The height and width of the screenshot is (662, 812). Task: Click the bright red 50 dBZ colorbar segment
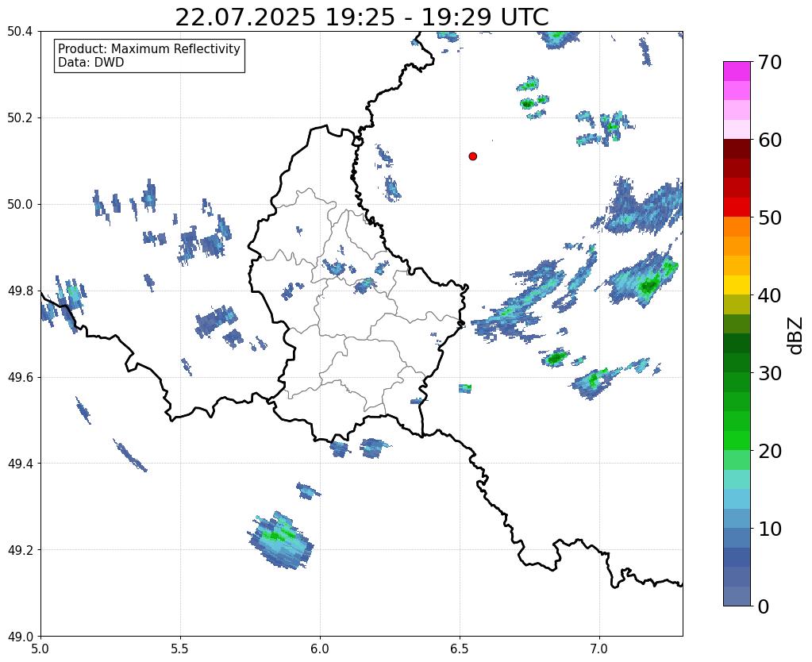737,207
